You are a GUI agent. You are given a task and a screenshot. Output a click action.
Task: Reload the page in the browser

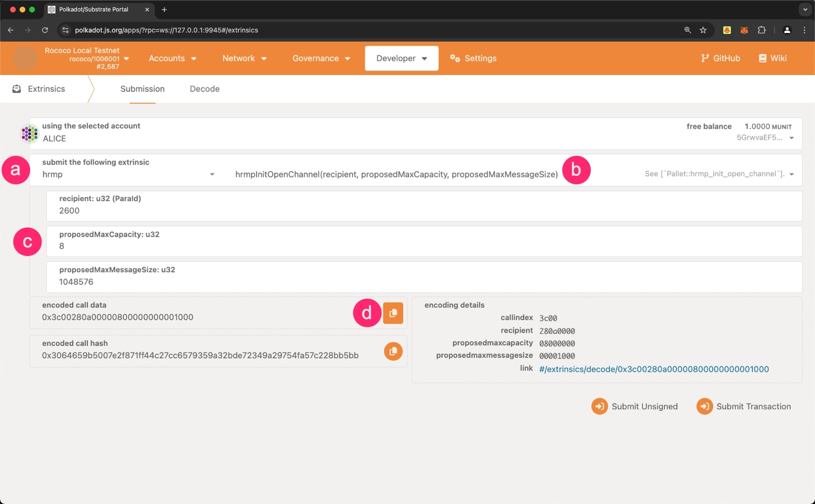pyautogui.click(x=45, y=30)
